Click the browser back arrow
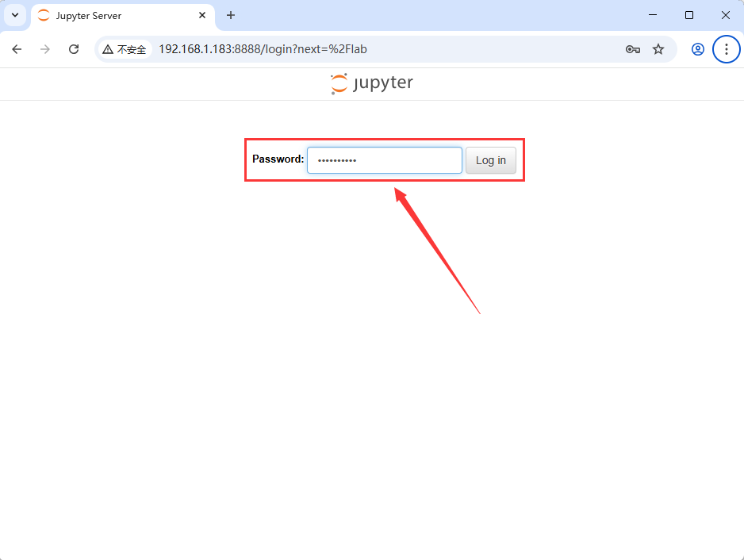The width and height of the screenshot is (744, 560). click(17, 49)
